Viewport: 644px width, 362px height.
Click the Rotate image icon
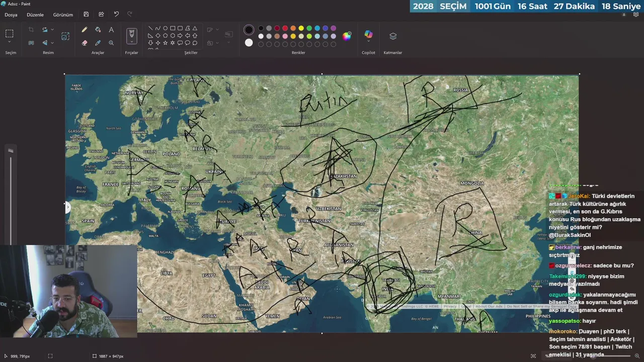(45, 30)
